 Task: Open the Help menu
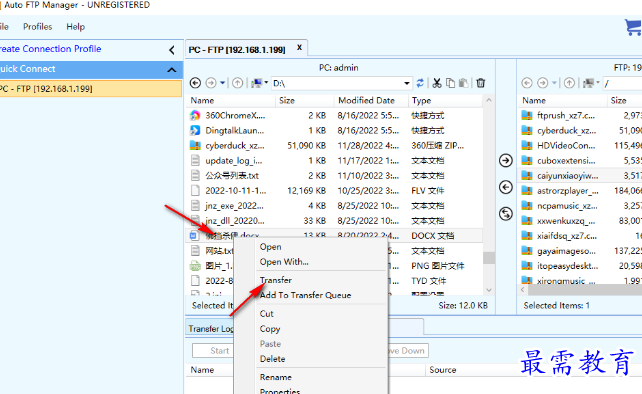click(x=75, y=27)
